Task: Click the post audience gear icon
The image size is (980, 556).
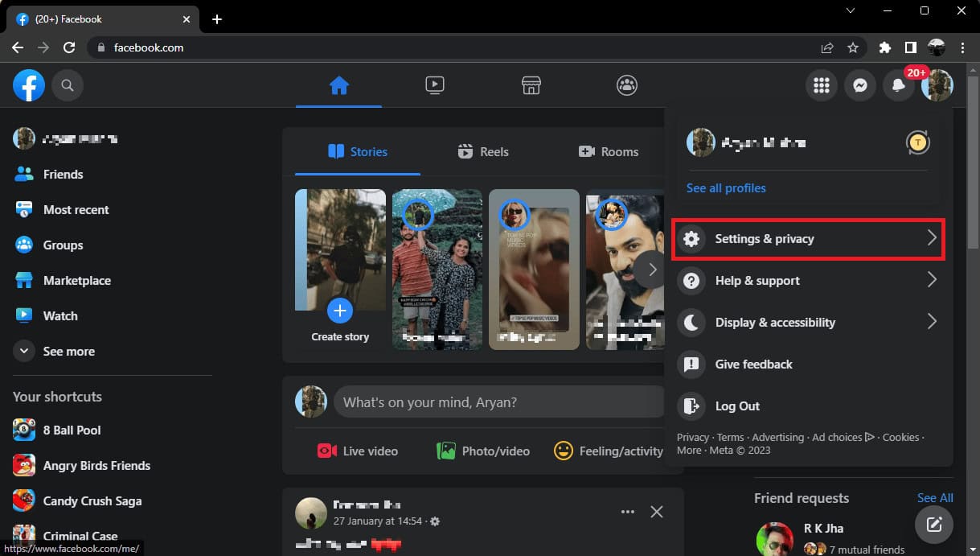Action: [435, 521]
